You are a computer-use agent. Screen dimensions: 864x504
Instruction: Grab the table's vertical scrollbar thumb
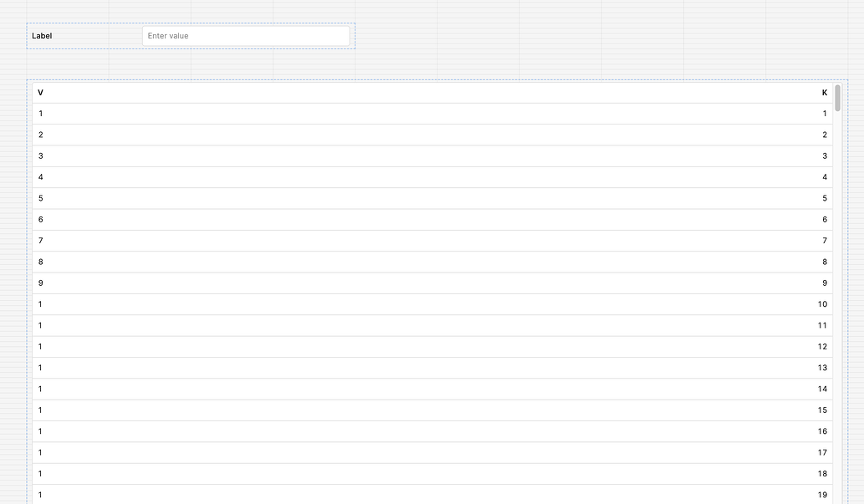click(x=837, y=98)
